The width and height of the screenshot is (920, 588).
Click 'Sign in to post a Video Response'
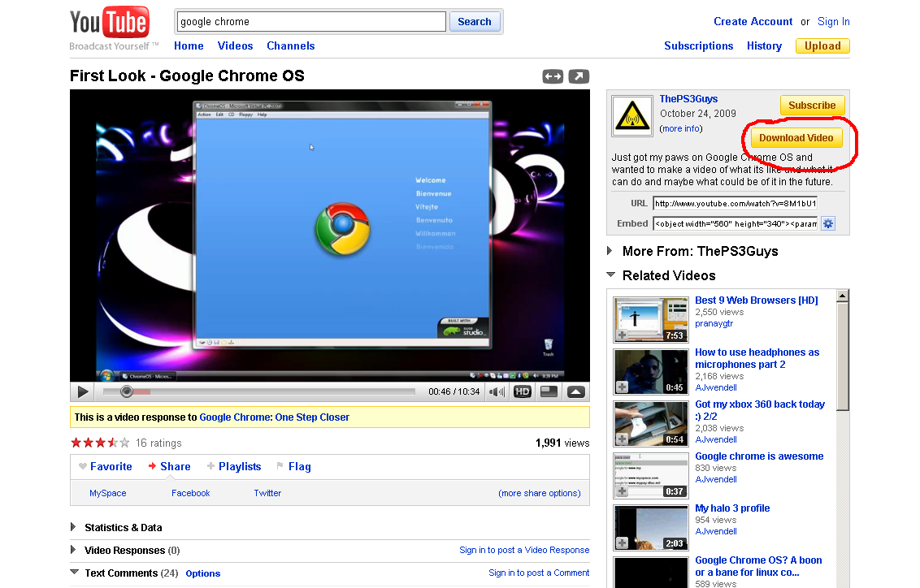[524, 550]
